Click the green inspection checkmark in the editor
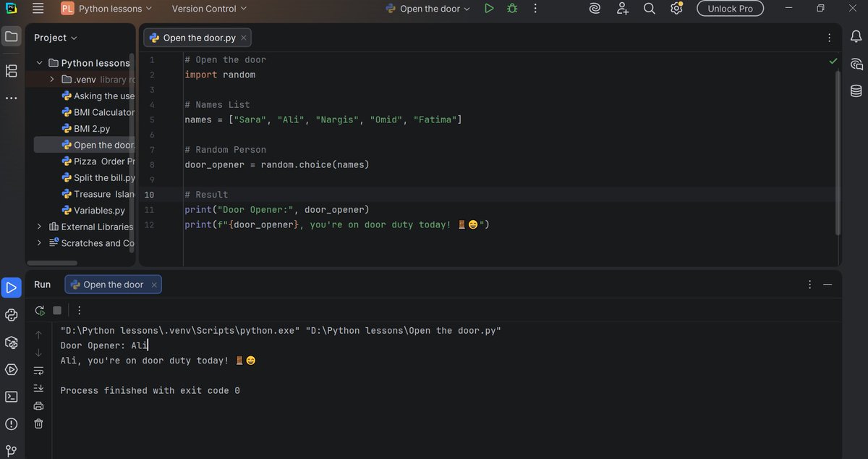Image resolution: width=868 pixels, height=459 pixels. [x=833, y=61]
